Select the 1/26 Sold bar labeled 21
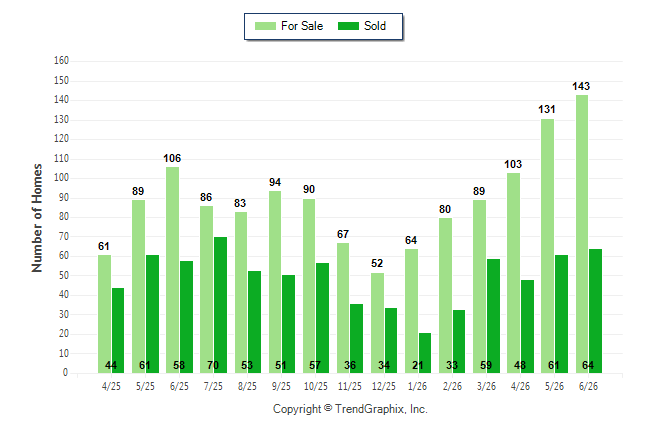646x434 pixels. pyautogui.click(x=425, y=353)
